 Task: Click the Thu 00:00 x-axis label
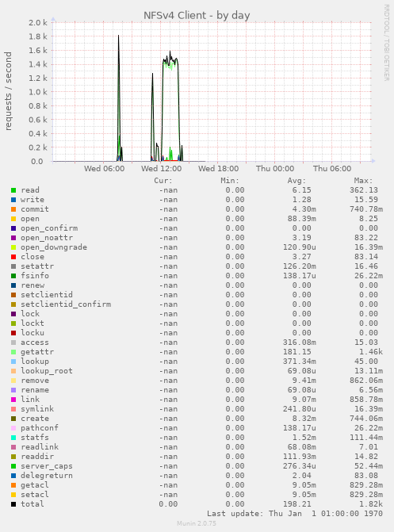click(x=275, y=169)
